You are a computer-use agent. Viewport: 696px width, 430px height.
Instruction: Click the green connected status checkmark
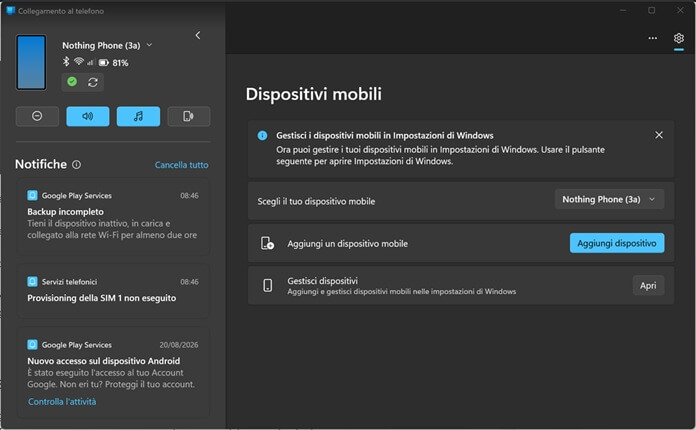(72, 82)
